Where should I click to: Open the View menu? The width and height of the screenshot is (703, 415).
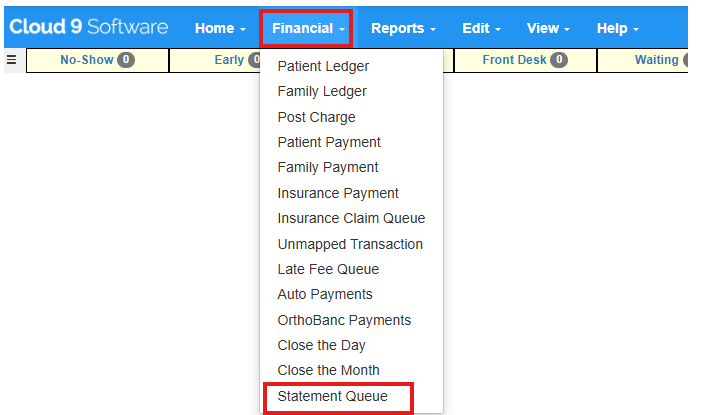click(548, 28)
